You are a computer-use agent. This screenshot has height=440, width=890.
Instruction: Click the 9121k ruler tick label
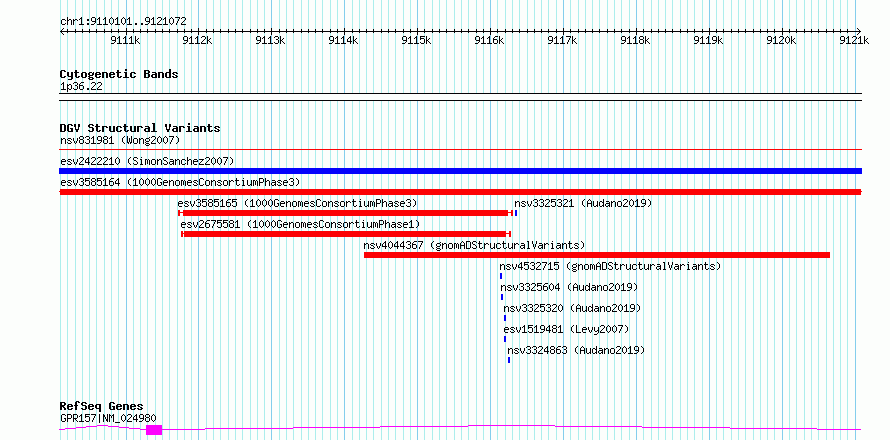pos(855,40)
